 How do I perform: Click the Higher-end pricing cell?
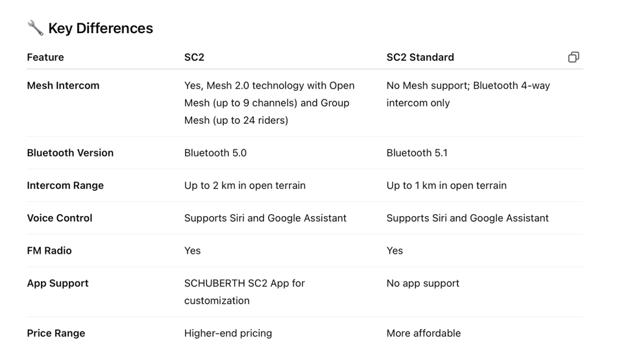228,334
